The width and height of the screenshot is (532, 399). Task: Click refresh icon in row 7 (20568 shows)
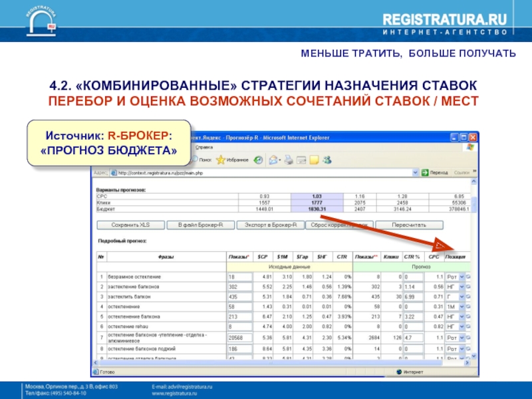coord(468,338)
